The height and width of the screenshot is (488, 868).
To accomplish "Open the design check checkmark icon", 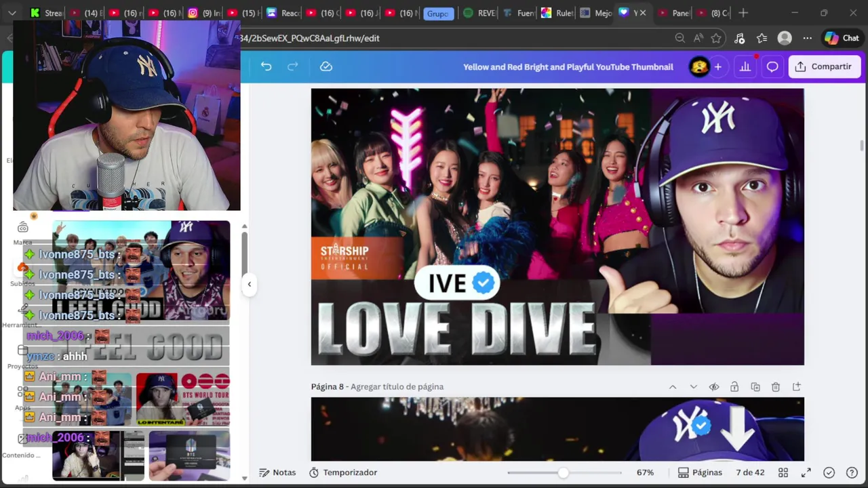I will (829, 472).
